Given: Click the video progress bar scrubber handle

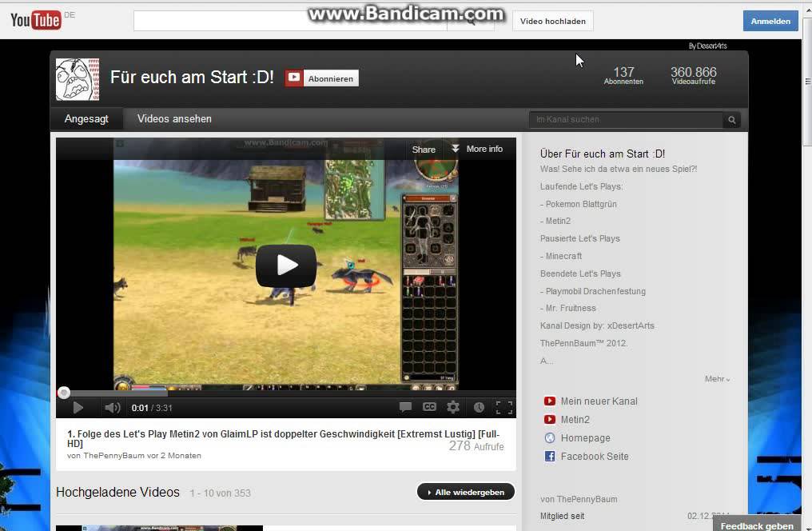Looking at the screenshot, I should pyautogui.click(x=64, y=393).
